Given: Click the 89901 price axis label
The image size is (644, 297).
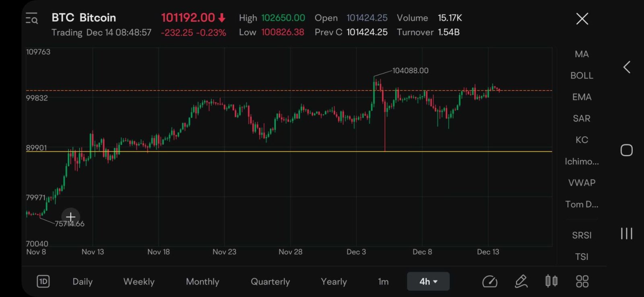Looking at the screenshot, I should pyautogui.click(x=37, y=148).
